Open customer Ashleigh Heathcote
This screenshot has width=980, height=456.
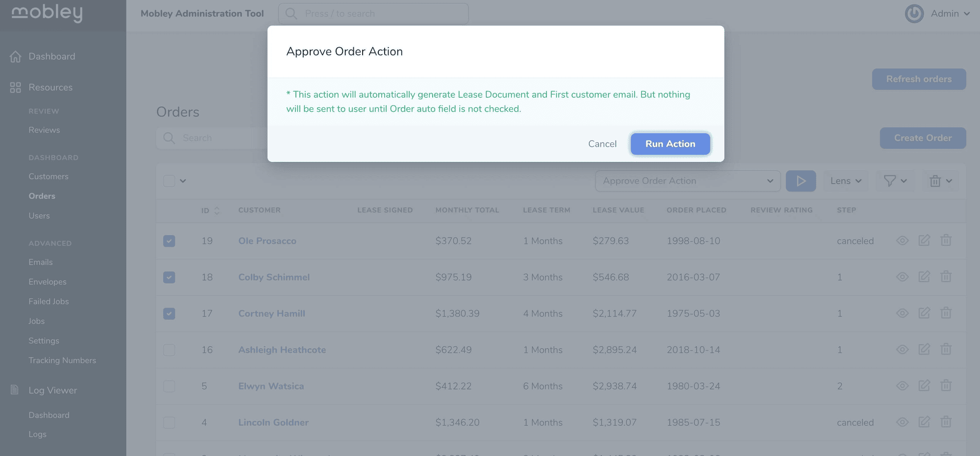(x=282, y=350)
